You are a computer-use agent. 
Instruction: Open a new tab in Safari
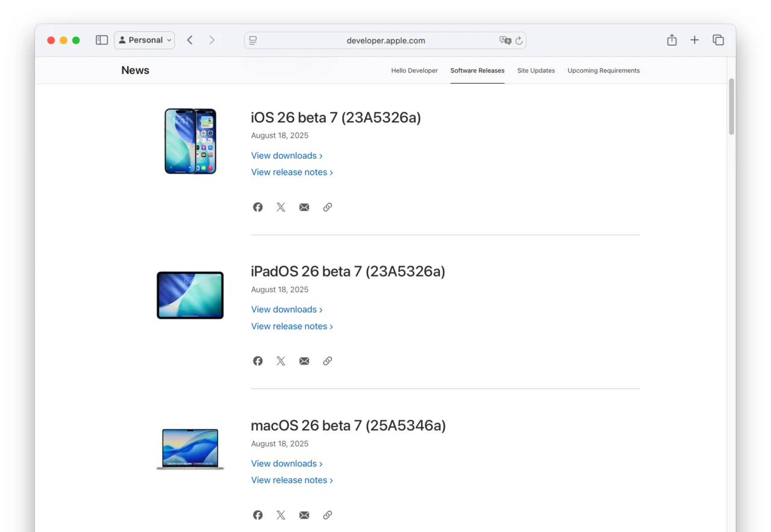click(695, 40)
